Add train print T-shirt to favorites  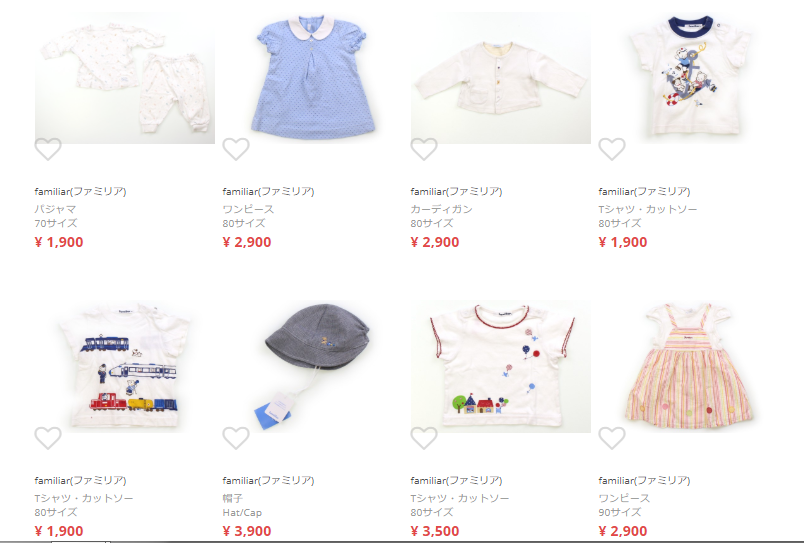pyautogui.click(x=48, y=438)
